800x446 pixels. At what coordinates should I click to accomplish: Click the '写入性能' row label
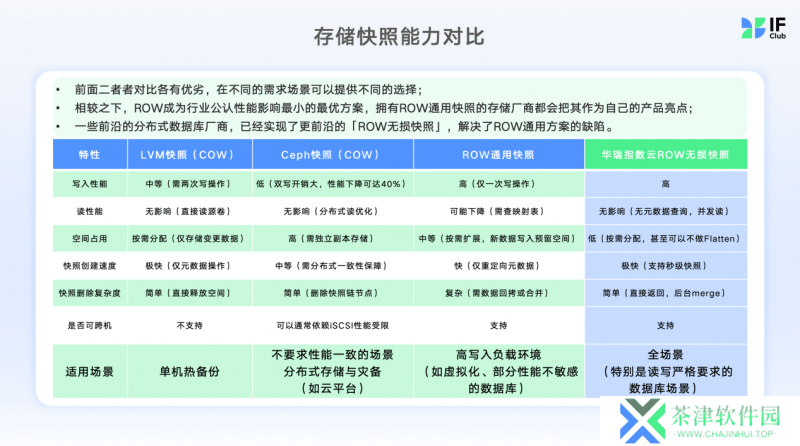tap(90, 184)
